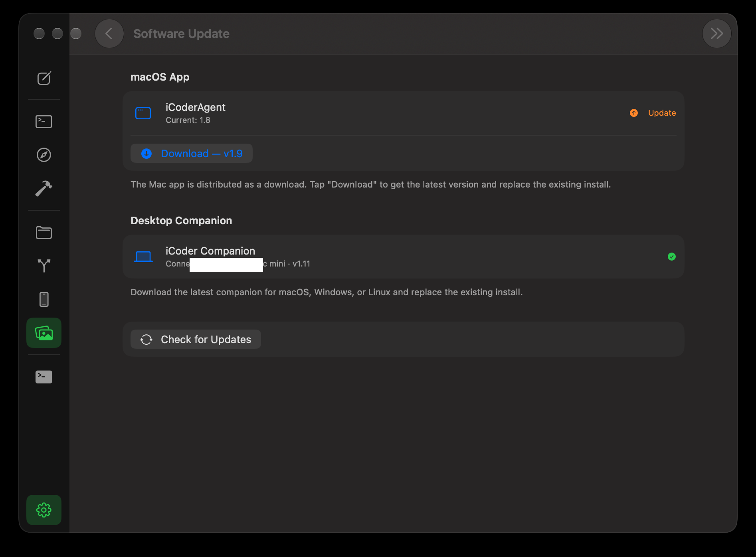Screen dimensions: 756x557
Task: Open new chat compose icon in sidebar
Action: [x=44, y=78]
